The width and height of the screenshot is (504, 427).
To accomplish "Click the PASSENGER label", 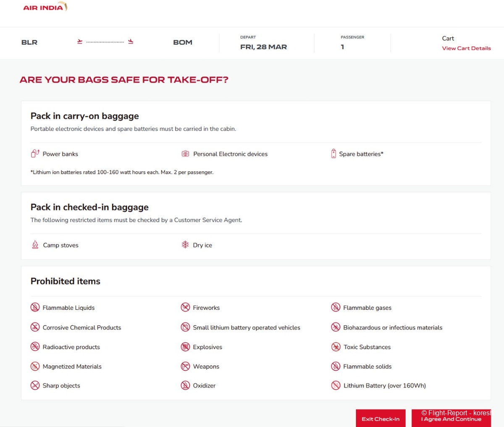I will click(352, 37).
